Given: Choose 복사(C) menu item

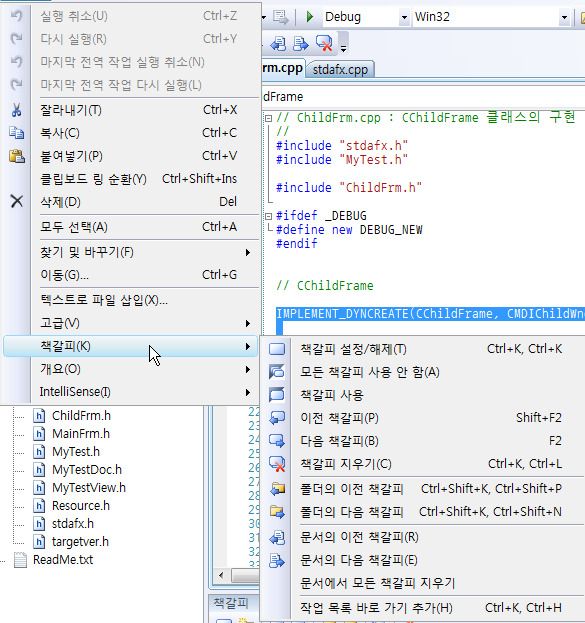Looking at the screenshot, I should (131, 133).
